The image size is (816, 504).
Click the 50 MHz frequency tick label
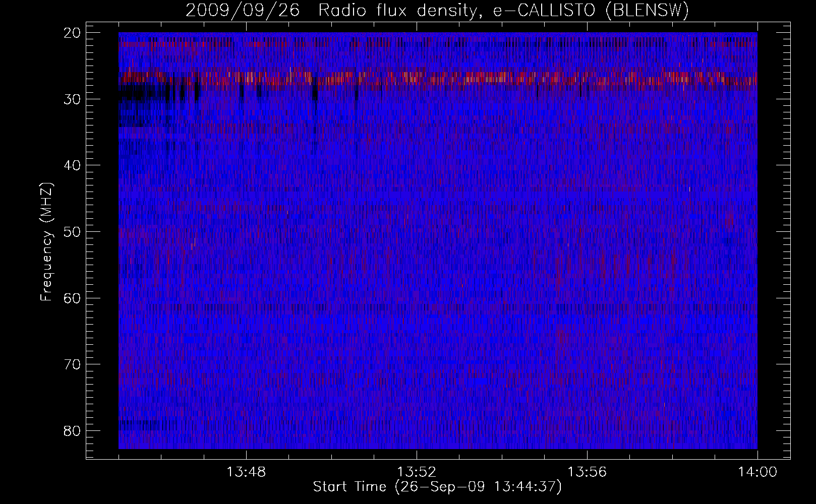click(x=73, y=232)
